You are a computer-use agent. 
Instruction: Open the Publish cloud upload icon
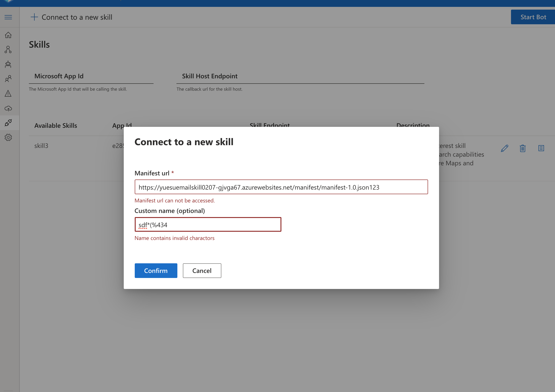point(8,108)
